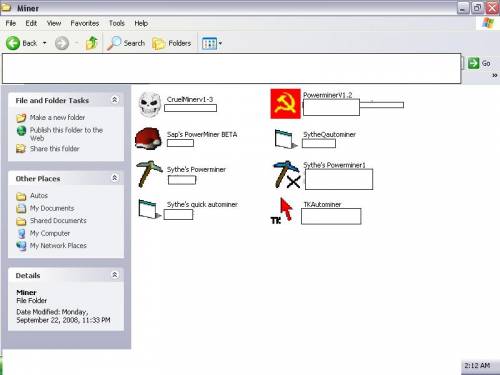Open the Views dropdown arrow
This screenshot has height=375, width=500.
pos(220,43)
